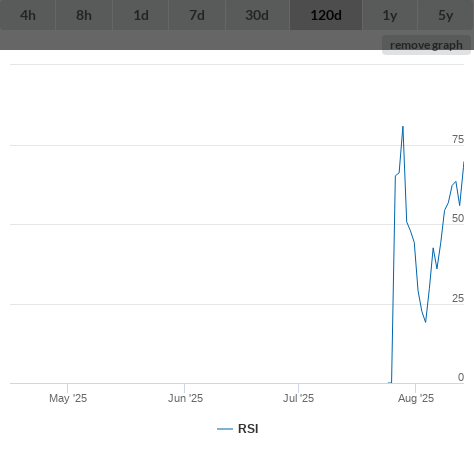The width and height of the screenshot is (474, 455).
Task: Switch to the 30d range
Action: [257, 15]
